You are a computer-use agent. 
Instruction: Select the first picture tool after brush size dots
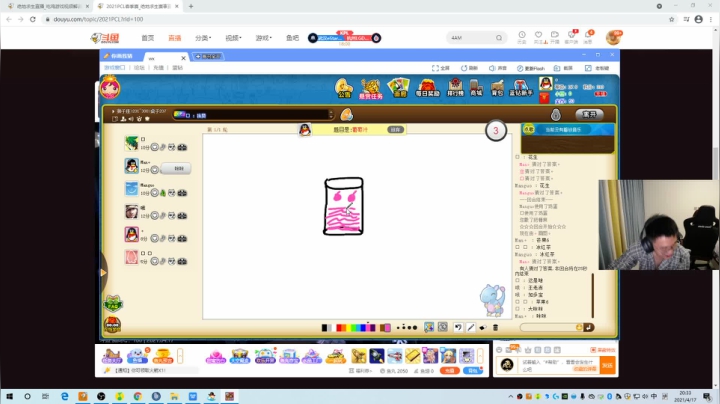click(x=429, y=327)
